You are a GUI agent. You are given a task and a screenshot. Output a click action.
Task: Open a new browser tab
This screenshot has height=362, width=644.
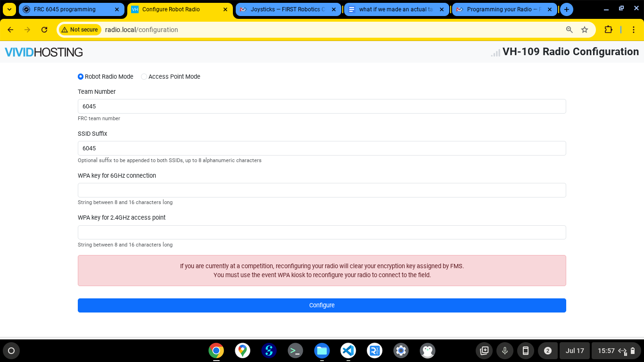pyautogui.click(x=567, y=9)
